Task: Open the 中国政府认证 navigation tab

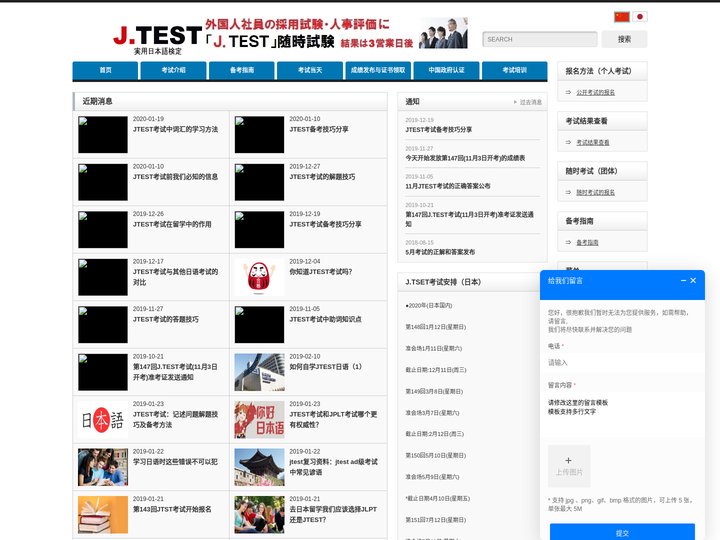Action: (x=446, y=70)
